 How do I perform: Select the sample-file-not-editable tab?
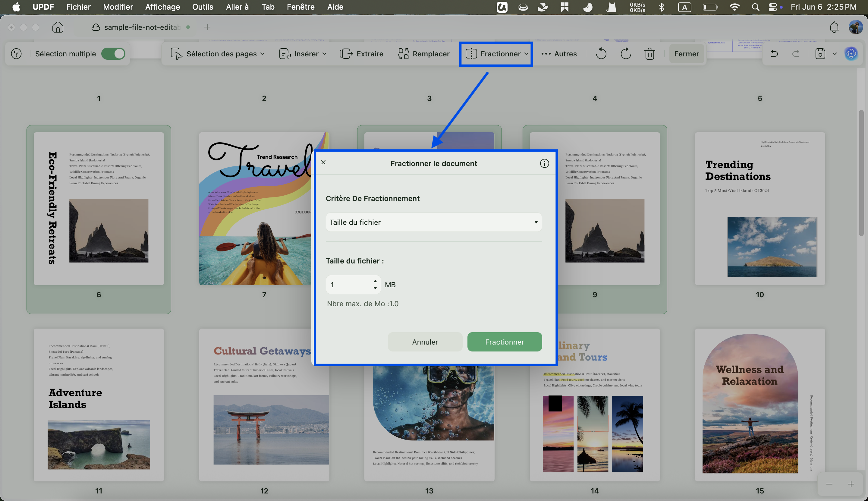point(141,27)
